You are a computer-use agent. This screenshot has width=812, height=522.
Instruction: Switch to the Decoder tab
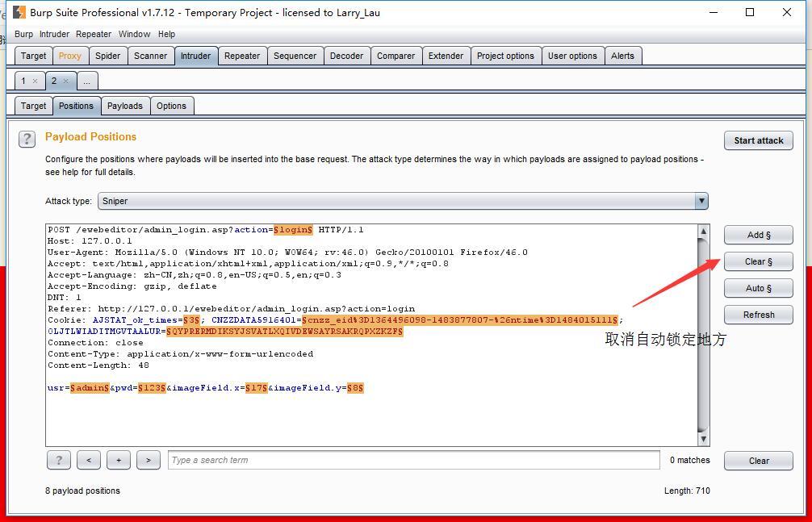coord(346,56)
